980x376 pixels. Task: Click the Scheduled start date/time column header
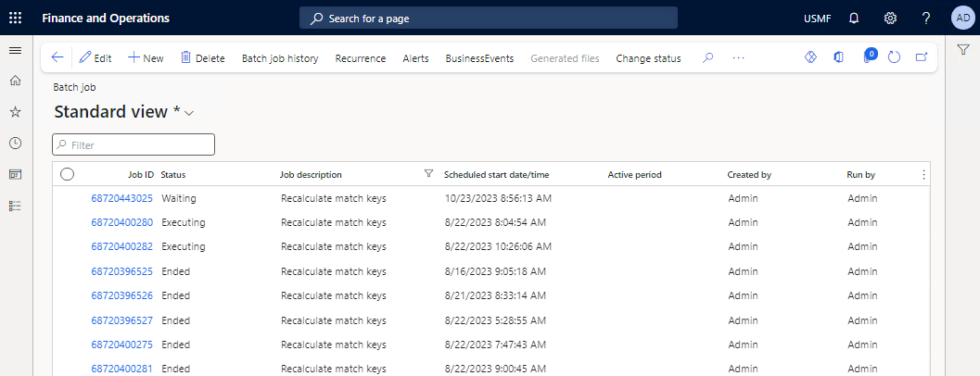click(x=496, y=175)
